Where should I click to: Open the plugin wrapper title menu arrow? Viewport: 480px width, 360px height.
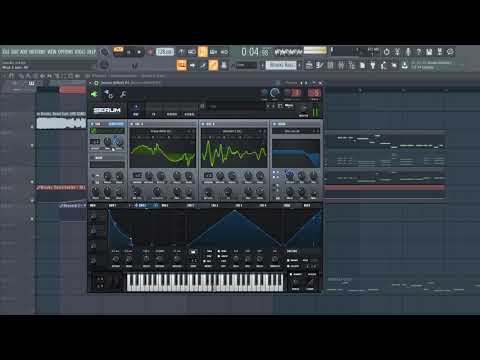[x=91, y=83]
